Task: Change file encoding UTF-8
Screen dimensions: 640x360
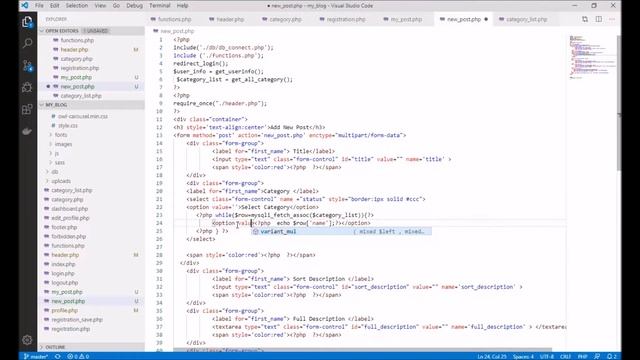Action: coord(547,356)
